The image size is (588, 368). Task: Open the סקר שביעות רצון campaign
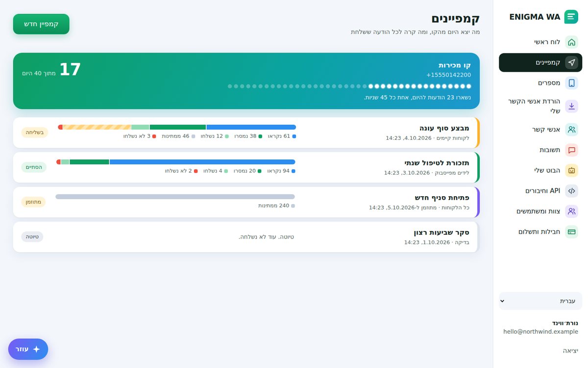[246, 237]
